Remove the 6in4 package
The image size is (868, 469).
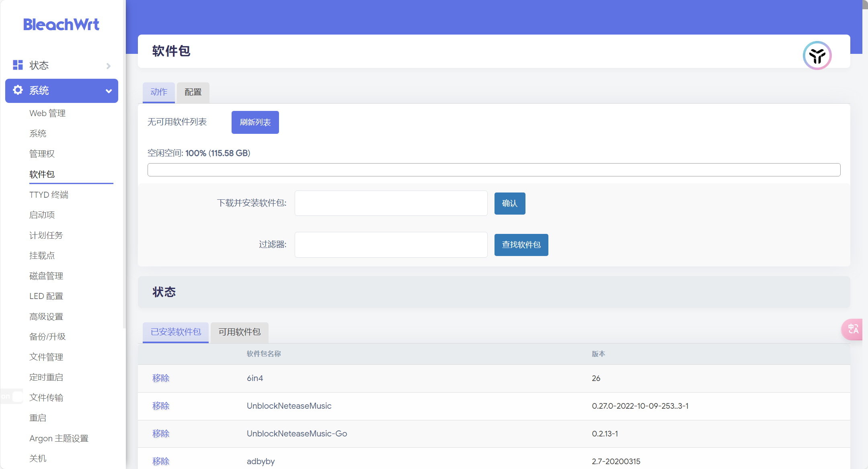click(161, 378)
